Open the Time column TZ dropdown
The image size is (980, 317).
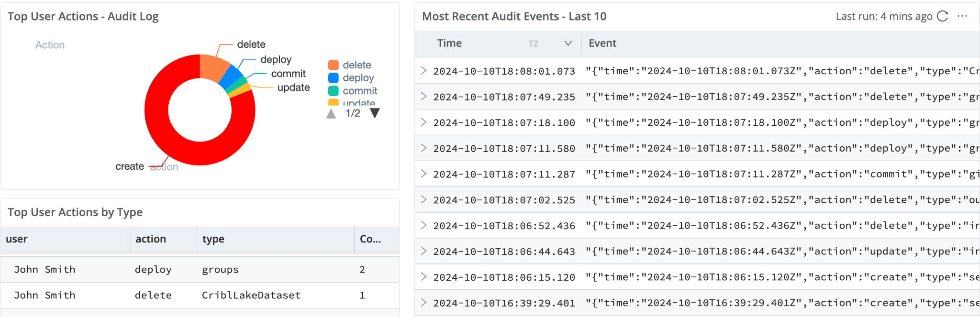tap(568, 44)
